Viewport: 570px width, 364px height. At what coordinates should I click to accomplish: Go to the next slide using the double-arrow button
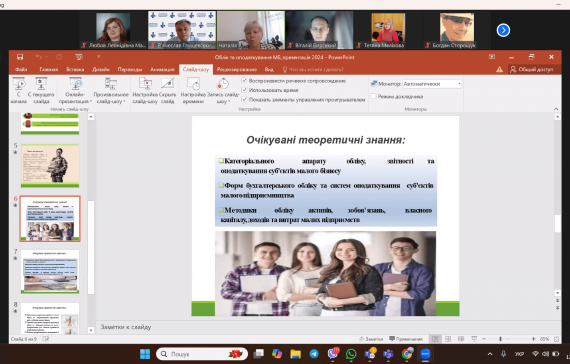557,308
